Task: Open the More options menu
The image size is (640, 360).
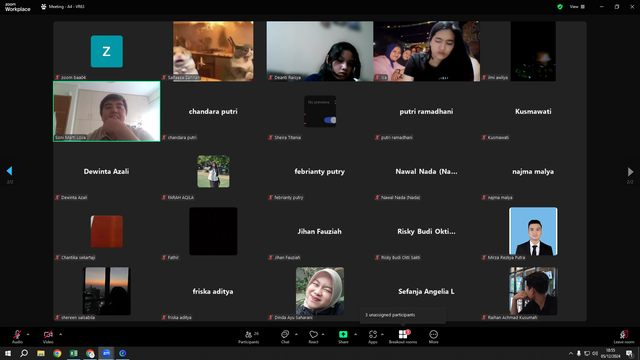Action: pyautogui.click(x=433, y=337)
